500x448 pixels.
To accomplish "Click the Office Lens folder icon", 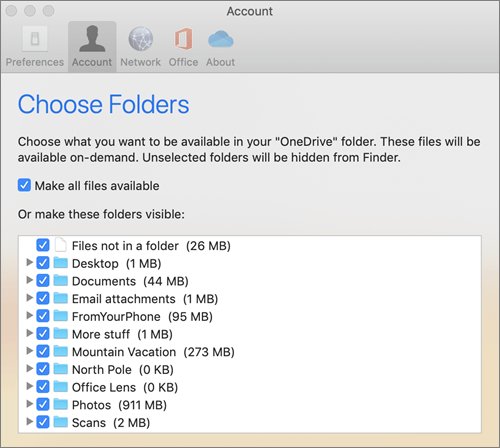I will pyautogui.click(x=60, y=386).
